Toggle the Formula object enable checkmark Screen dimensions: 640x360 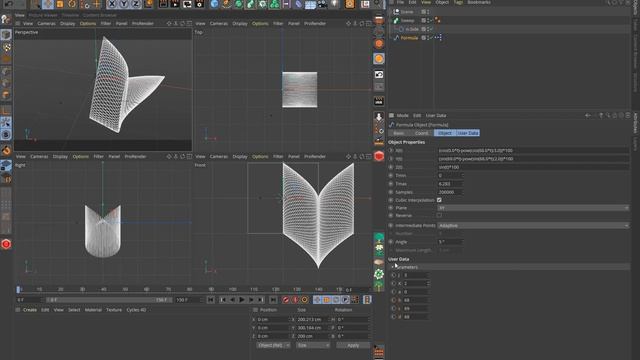coord(432,38)
